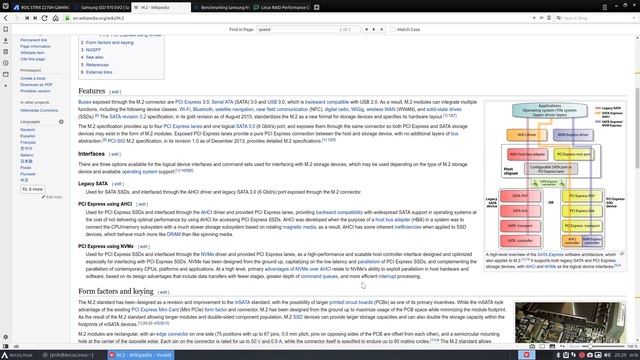
Task: Open the ArcoLinux applications menu
Action: point(17,355)
